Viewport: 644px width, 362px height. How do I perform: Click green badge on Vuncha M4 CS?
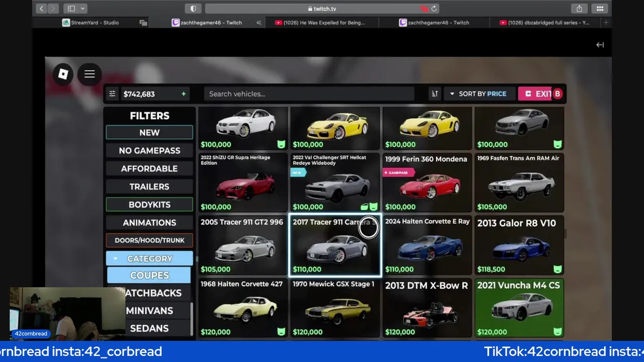tap(557, 332)
